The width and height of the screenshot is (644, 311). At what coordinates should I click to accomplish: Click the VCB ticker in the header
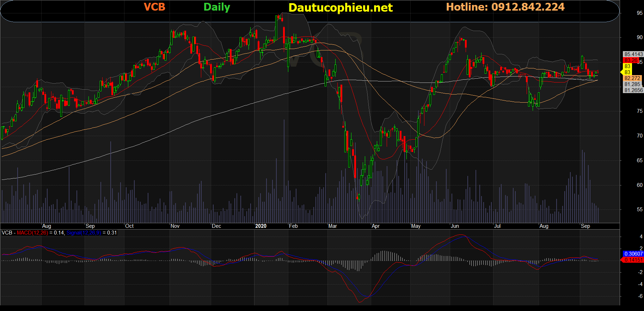pos(154,7)
